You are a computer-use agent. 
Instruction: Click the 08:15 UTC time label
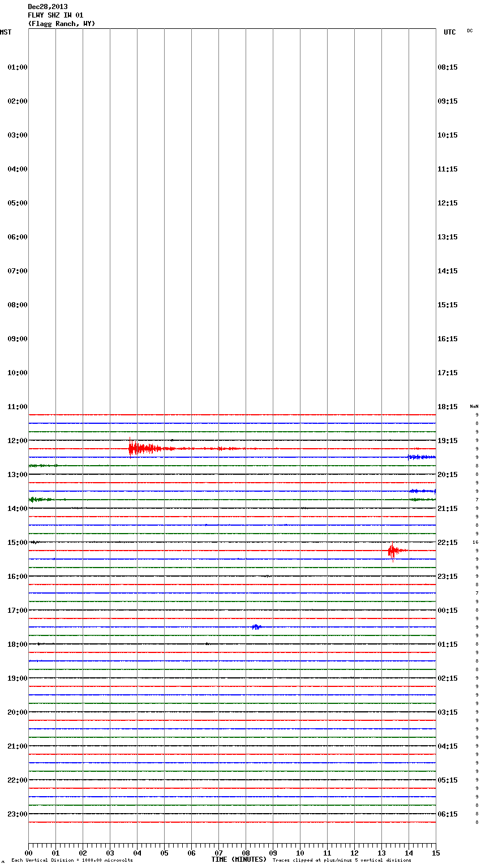coord(448,67)
